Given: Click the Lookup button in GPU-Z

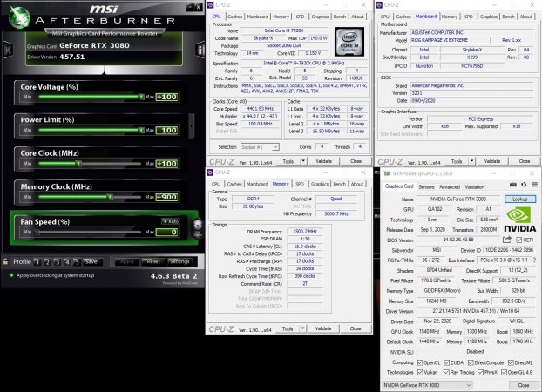Looking at the screenshot, I should (520, 199).
